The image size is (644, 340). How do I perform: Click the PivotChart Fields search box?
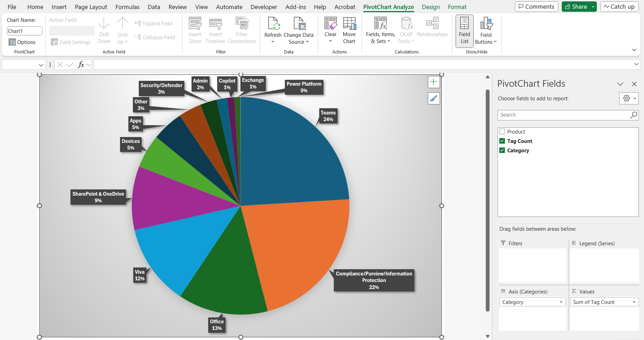coord(564,115)
